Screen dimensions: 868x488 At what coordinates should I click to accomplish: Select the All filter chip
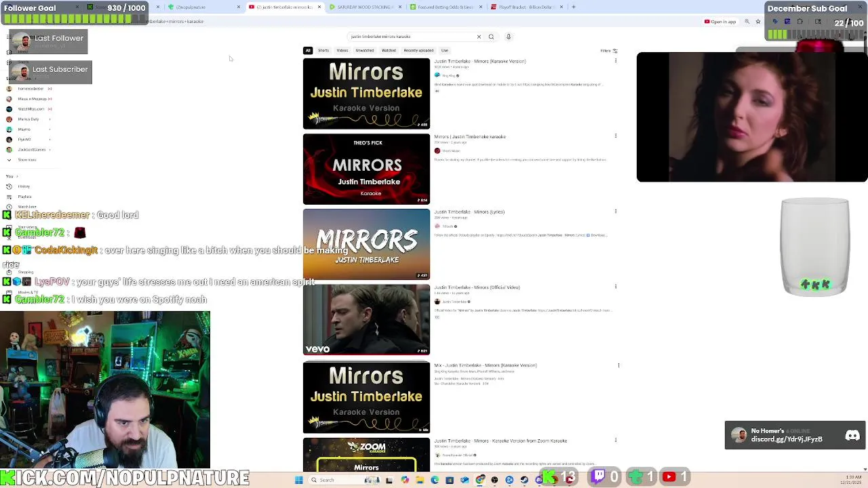[308, 50]
